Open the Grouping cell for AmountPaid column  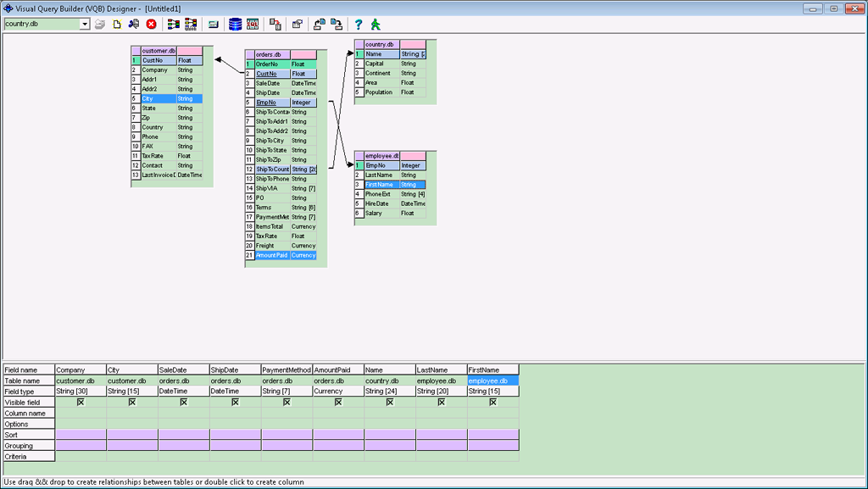tap(338, 445)
